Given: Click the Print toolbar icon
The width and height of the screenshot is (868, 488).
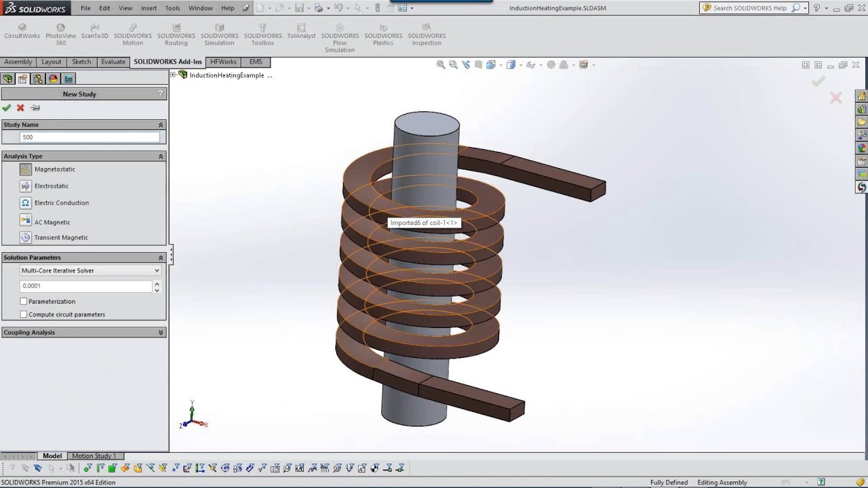Looking at the screenshot, I should tap(319, 8).
